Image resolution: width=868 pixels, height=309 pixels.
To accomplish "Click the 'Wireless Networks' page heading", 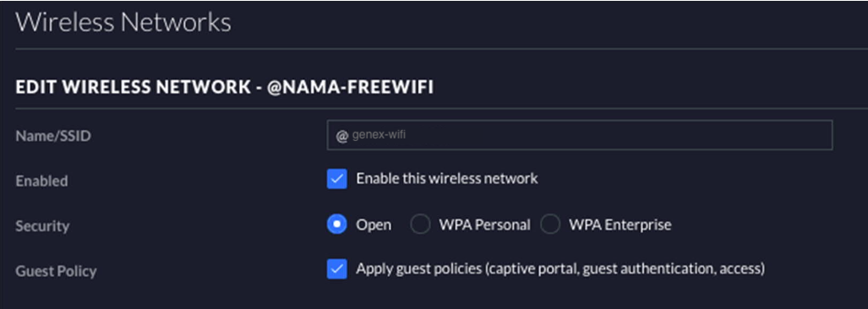I will (x=123, y=23).
